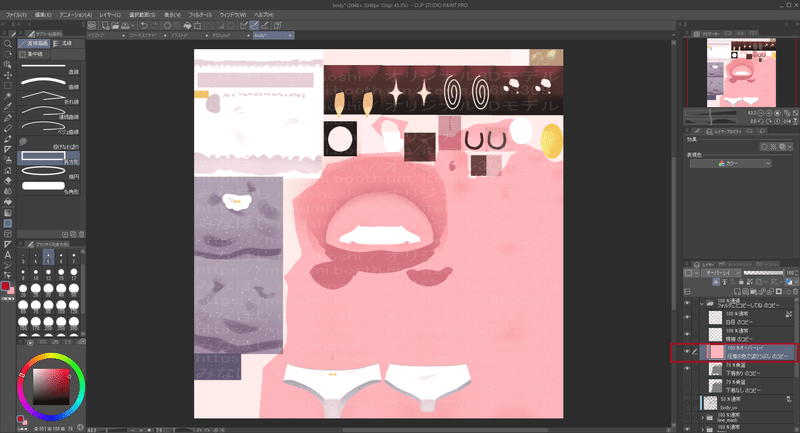Click Delete layer trash icon
This screenshot has width=800, height=433.
point(795,291)
